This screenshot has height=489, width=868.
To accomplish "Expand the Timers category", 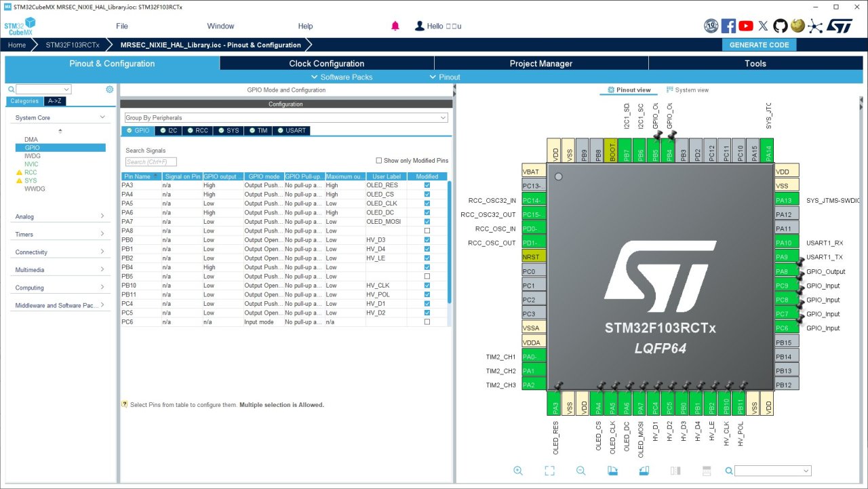I will pyautogui.click(x=60, y=235).
